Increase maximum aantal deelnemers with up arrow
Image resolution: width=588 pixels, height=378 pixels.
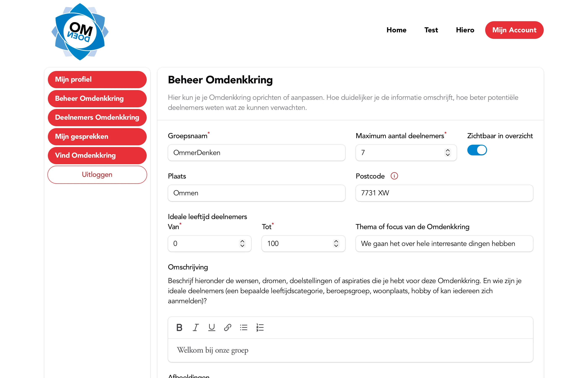[448, 150]
